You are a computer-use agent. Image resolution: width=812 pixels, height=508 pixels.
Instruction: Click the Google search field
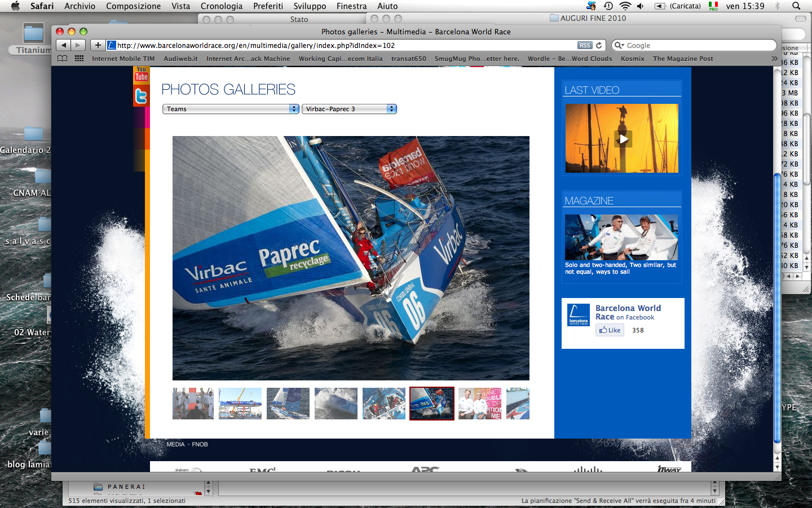click(x=694, y=45)
